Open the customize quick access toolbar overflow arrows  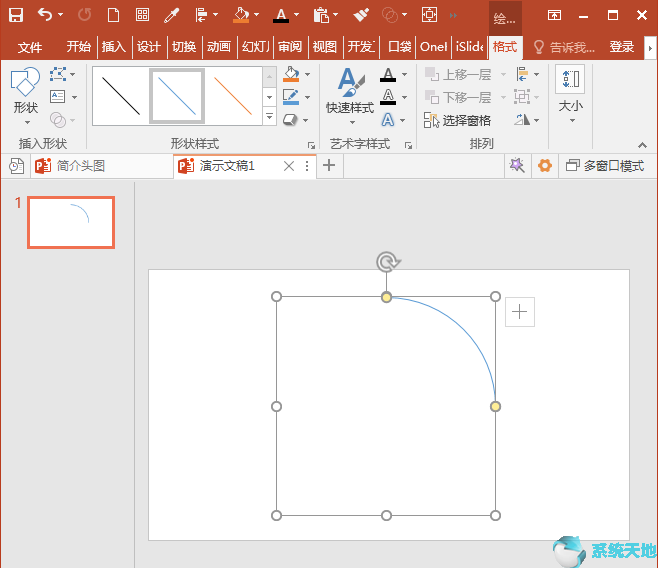453,16
